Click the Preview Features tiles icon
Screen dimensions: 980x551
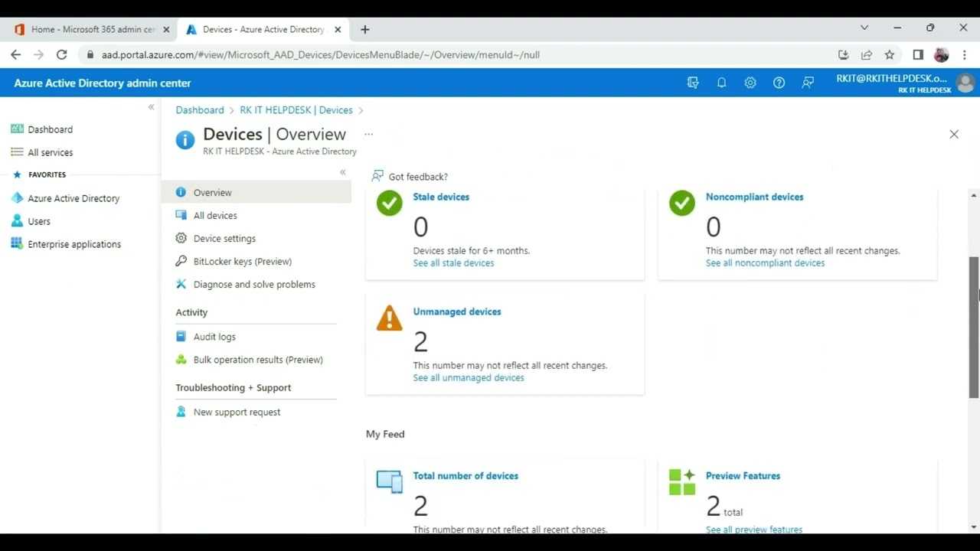pyautogui.click(x=682, y=482)
